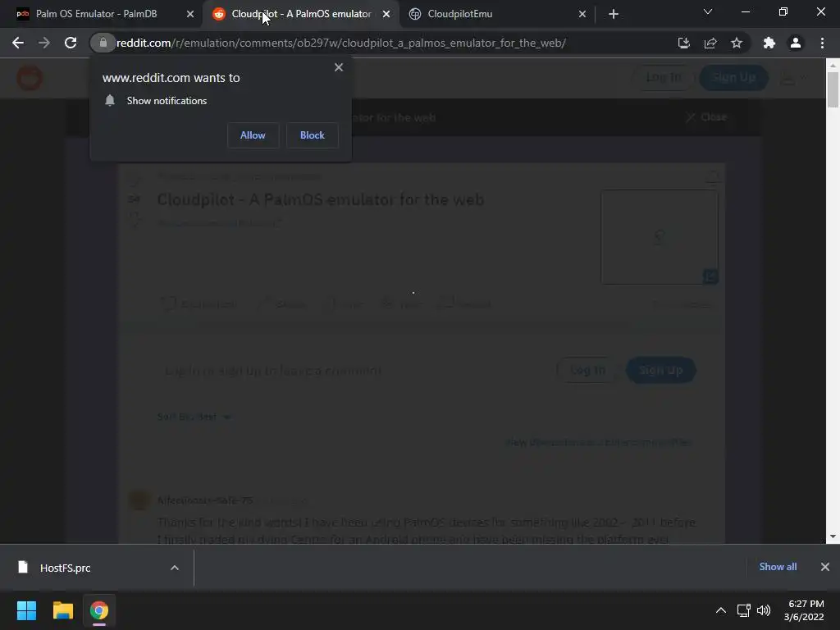Click the site info lock icon

tap(103, 43)
